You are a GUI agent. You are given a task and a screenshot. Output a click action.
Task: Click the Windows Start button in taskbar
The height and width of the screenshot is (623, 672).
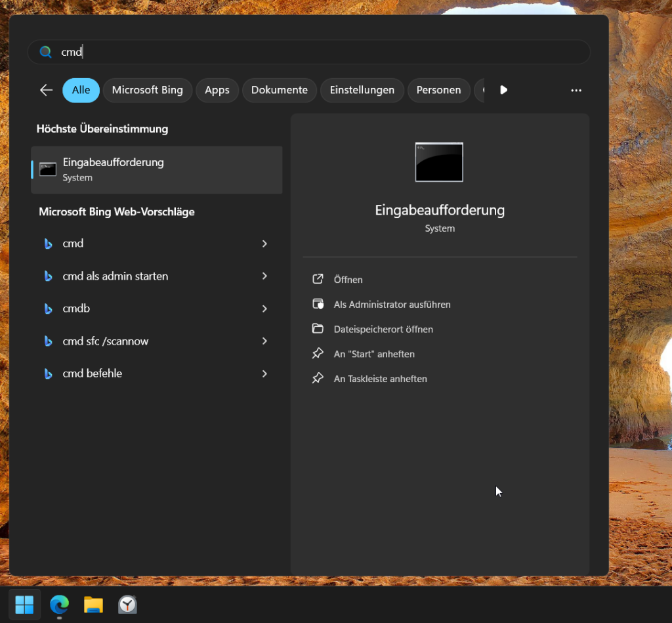24,604
